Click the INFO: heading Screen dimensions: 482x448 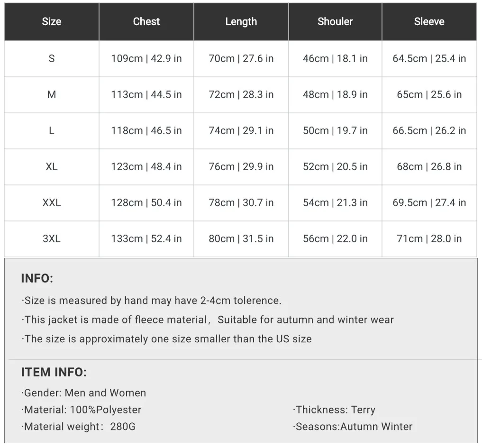(x=37, y=279)
